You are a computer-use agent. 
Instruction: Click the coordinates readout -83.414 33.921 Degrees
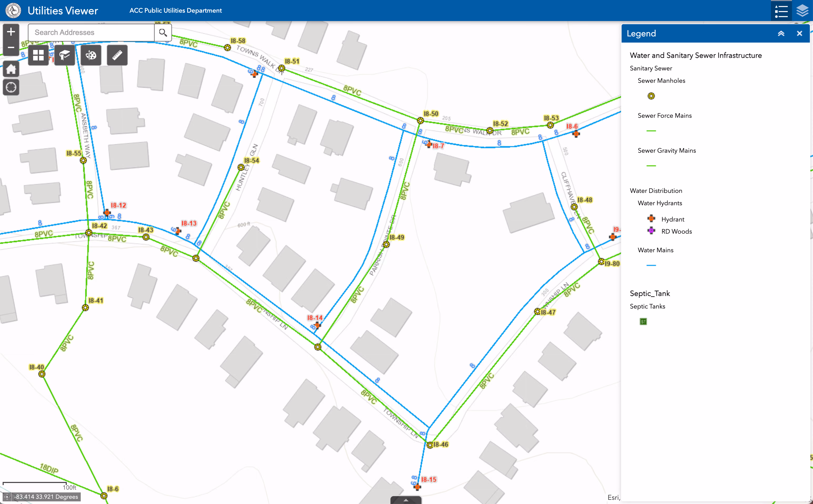[x=46, y=497]
